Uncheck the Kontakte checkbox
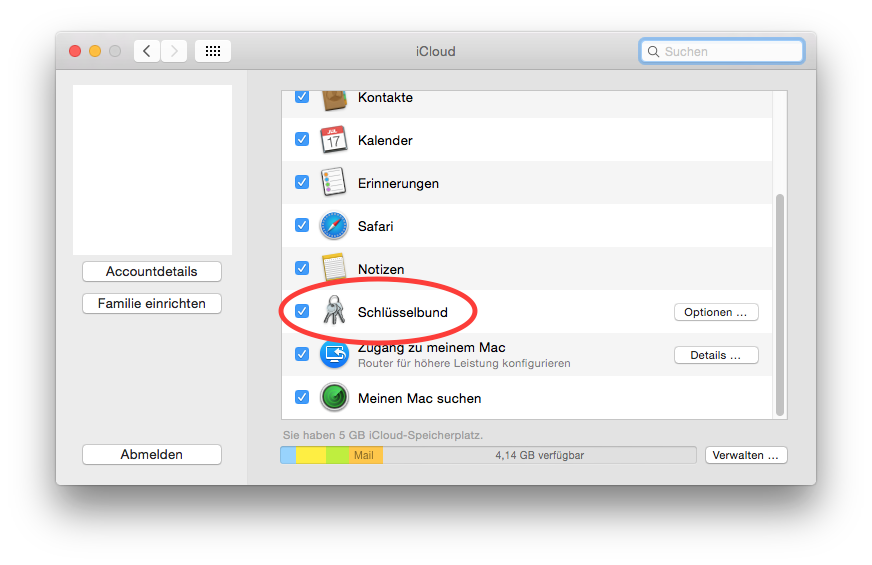The width and height of the screenshot is (872, 565). point(302,97)
